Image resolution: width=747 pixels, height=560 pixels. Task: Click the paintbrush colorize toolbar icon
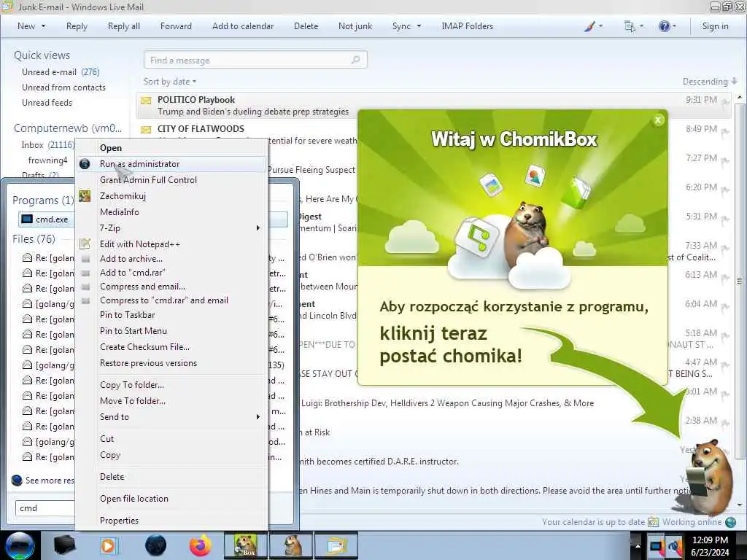click(589, 26)
